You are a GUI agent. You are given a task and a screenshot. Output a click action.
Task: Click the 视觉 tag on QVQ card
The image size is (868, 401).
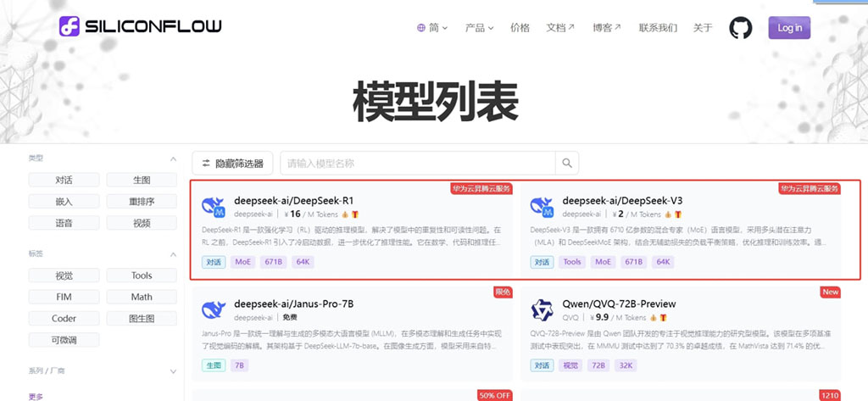[x=572, y=365]
